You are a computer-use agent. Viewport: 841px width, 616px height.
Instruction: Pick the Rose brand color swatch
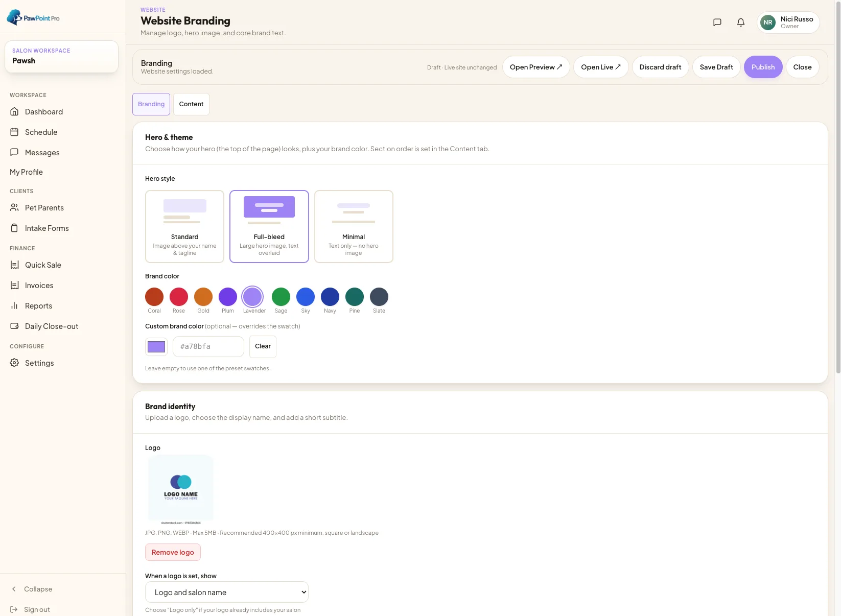(179, 297)
